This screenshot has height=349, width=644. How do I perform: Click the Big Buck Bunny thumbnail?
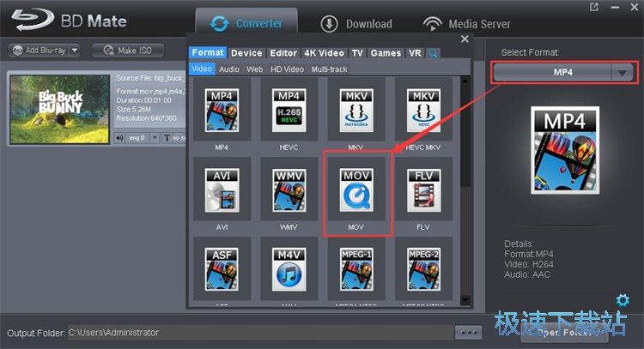pos(60,109)
